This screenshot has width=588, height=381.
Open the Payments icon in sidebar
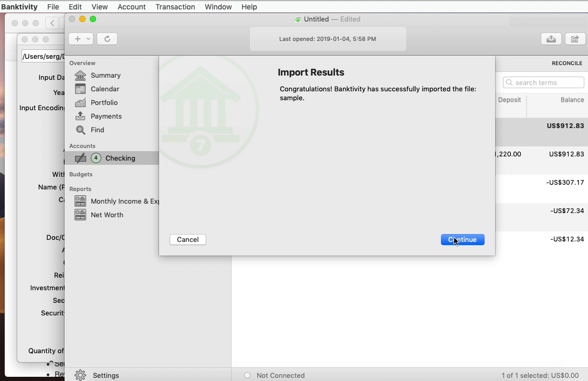[80, 116]
